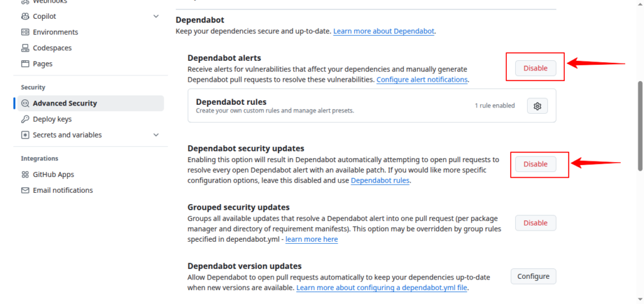Open 'Learn more about Dependabot' link
Screen dimensions: 644x304
(x=383, y=31)
